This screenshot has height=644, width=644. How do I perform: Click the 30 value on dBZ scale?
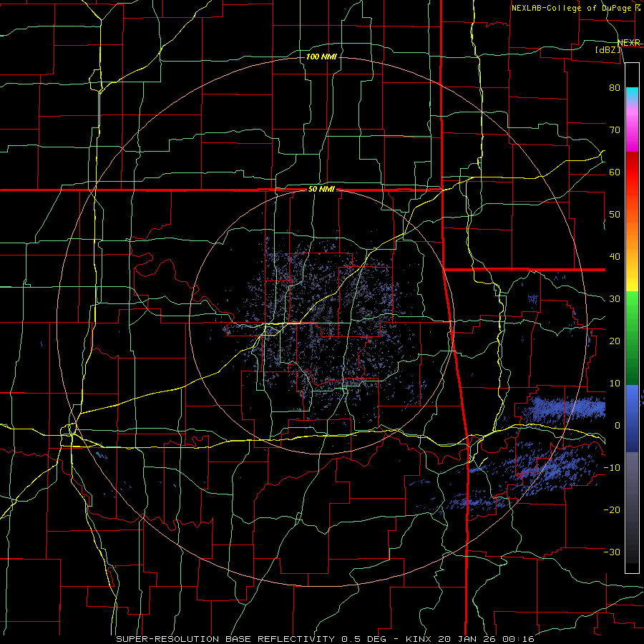[615, 298]
